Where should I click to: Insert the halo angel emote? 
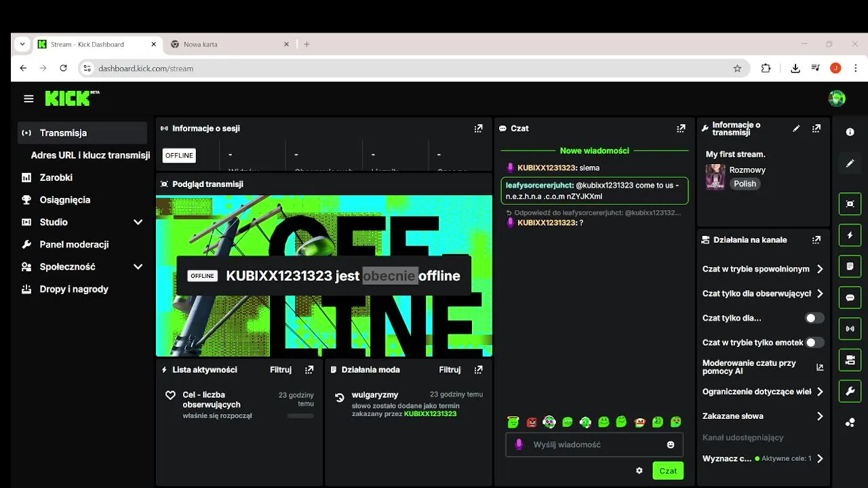pos(513,422)
